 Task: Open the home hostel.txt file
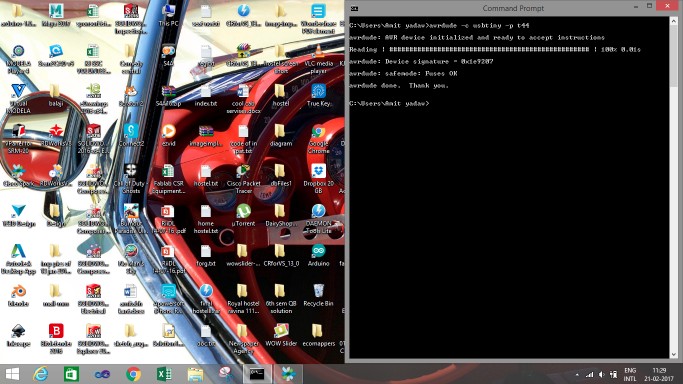point(206,219)
